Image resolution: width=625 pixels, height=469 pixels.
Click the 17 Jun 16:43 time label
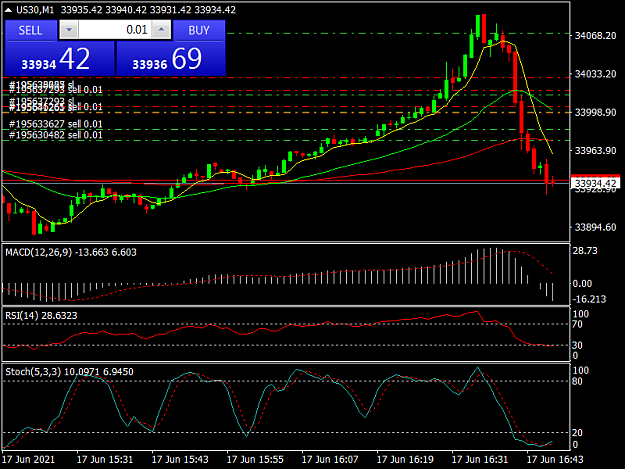(555, 459)
